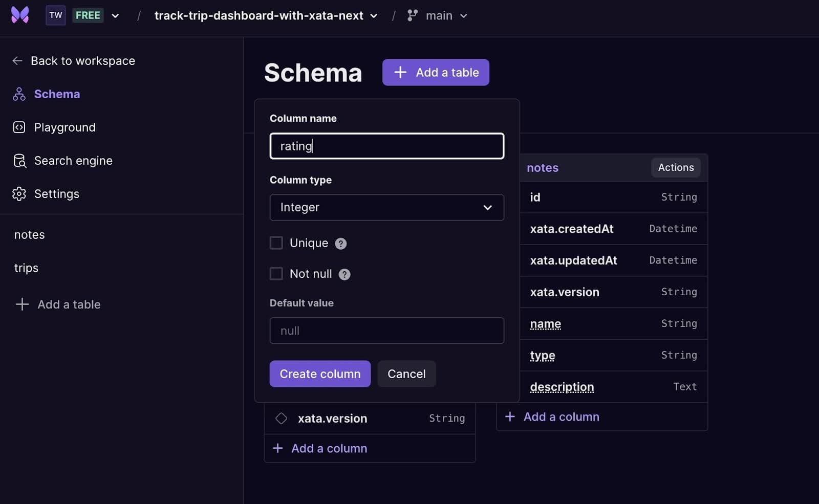Click Add a table in sidebar
Image resolution: width=819 pixels, height=504 pixels.
click(58, 304)
